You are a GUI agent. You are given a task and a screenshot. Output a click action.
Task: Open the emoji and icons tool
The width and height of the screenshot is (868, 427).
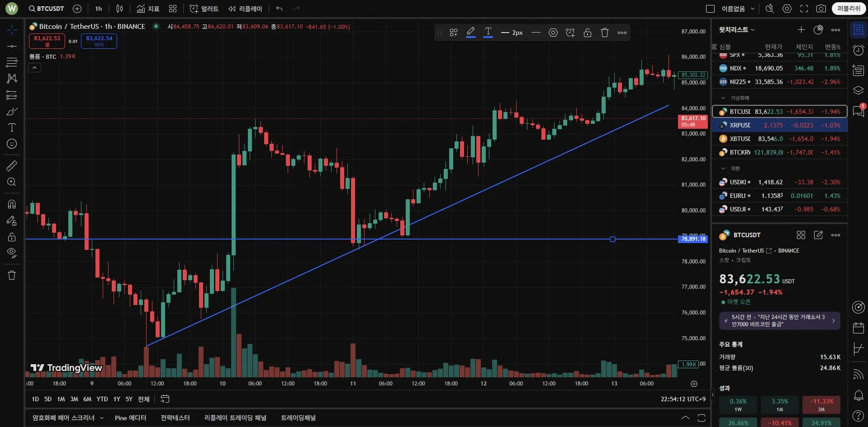tap(12, 144)
